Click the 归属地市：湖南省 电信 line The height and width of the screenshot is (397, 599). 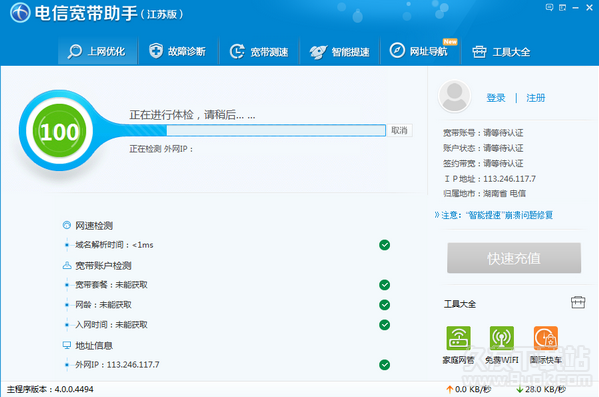[x=484, y=194]
